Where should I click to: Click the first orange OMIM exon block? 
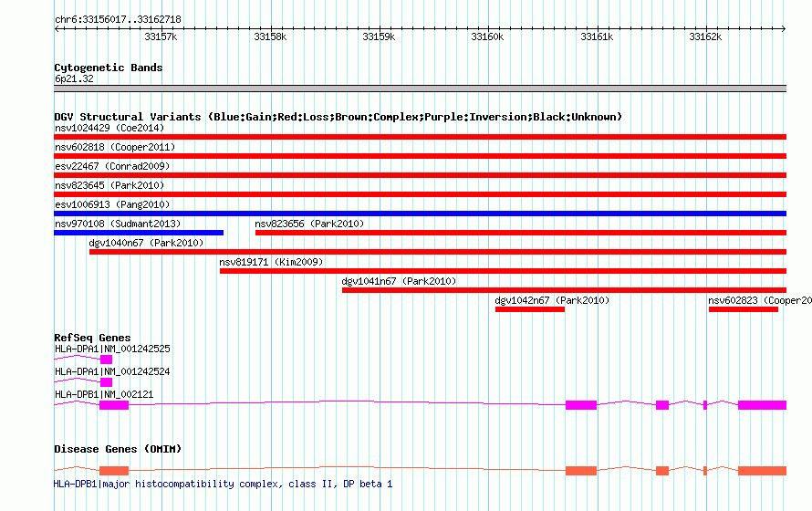pyautogui.click(x=114, y=471)
